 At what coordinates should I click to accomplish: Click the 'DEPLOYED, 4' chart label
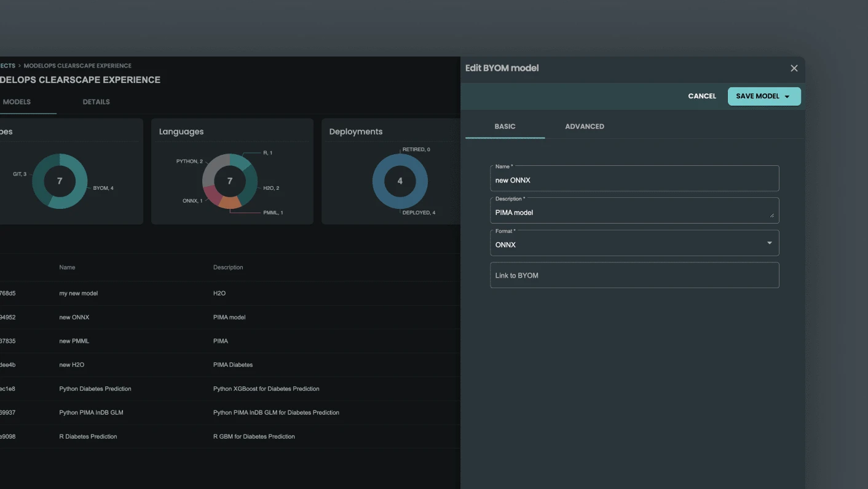pyautogui.click(x=419, y=213)
